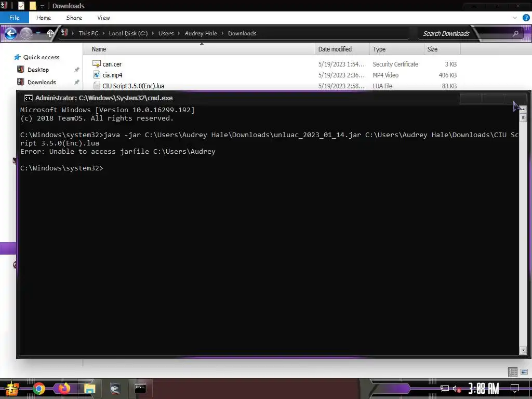Select CIU Script 3.5.0(Enc).lua file

134,86
